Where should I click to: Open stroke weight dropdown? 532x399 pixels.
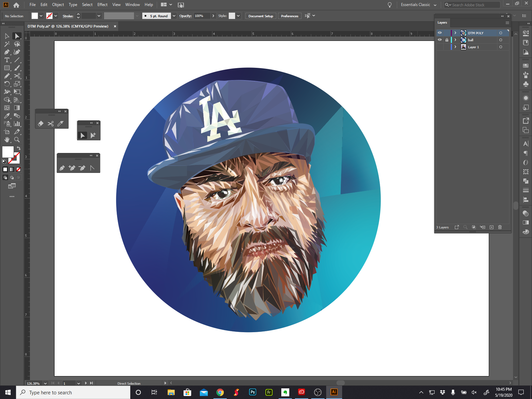[x=99, y=16]
